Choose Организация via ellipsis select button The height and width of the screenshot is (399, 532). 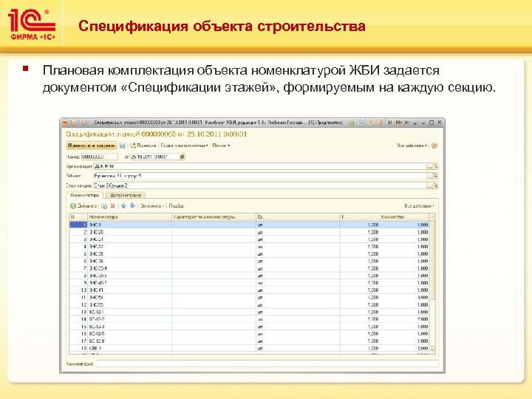click(x=430, y=166)
